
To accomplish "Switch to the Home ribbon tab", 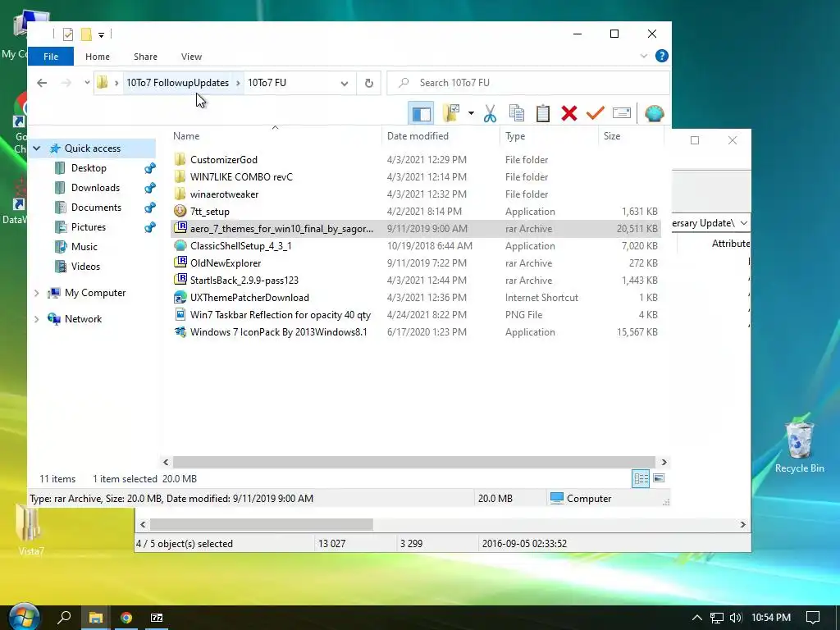I will (98, 57).
